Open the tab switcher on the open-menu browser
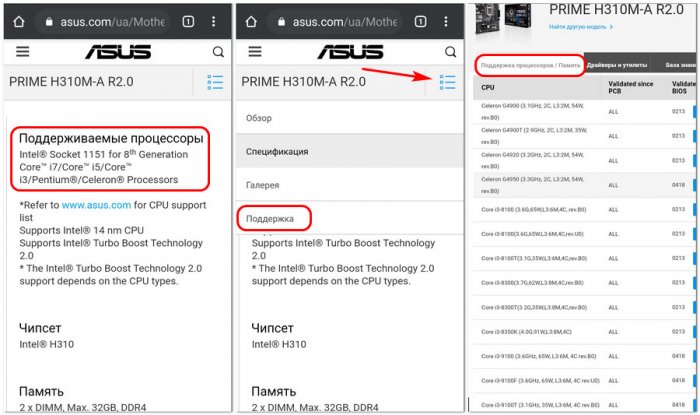This screenshot has width=700, height=415. [x=421, y=21]
